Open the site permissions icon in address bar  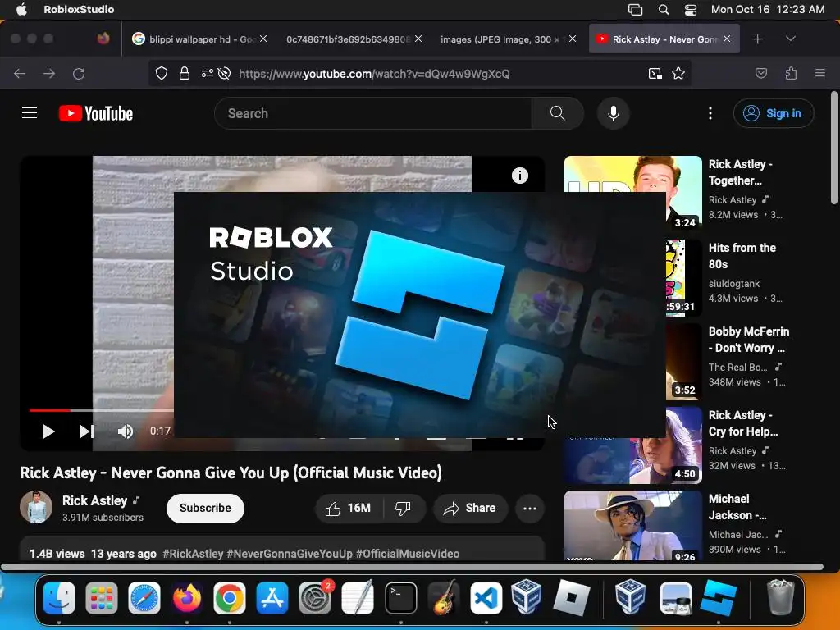click(x=207, y=73)
